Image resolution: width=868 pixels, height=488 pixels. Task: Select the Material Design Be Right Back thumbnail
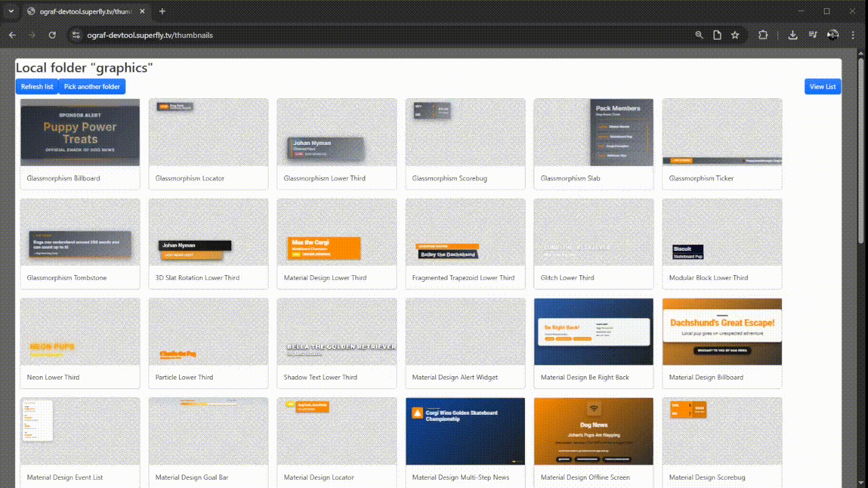click(x=593, y=332)
